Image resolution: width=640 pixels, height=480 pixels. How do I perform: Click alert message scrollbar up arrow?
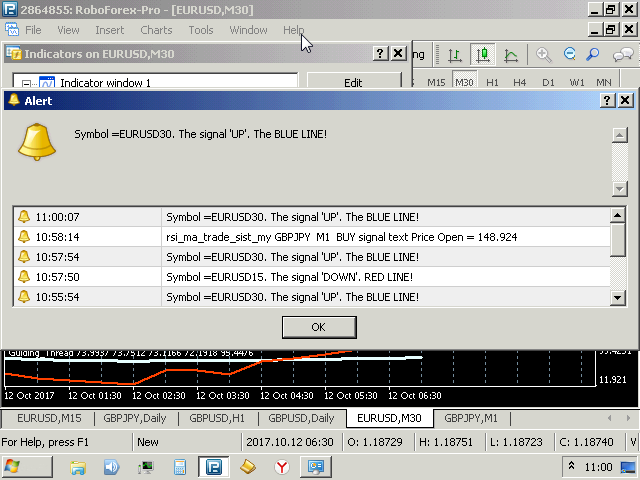(x=620, y=135)
